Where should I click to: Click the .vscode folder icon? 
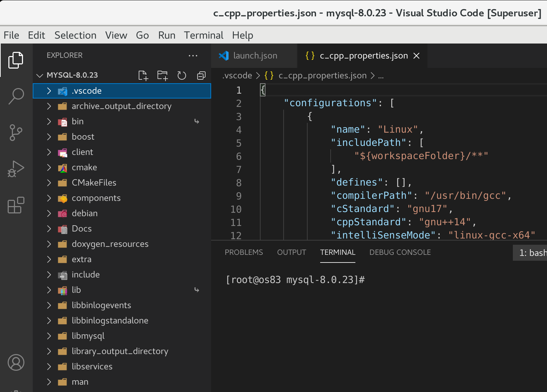pyautogui.click(x=63, y=91)
